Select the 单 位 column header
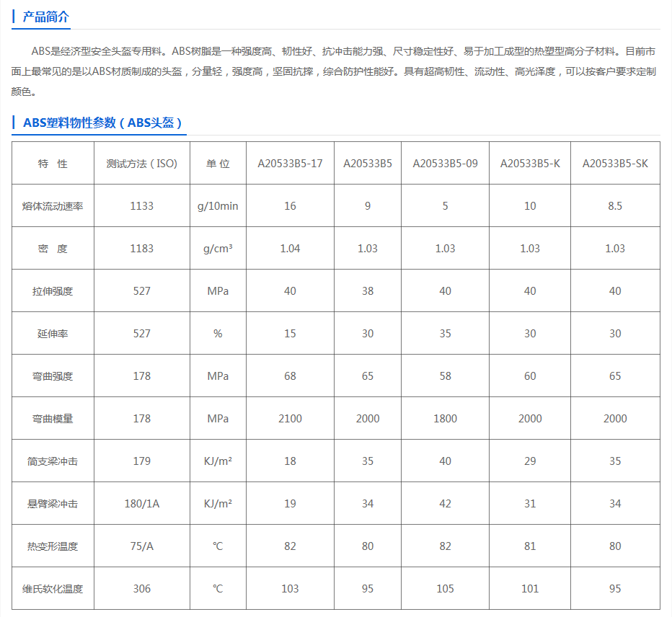 pos(218,164)
